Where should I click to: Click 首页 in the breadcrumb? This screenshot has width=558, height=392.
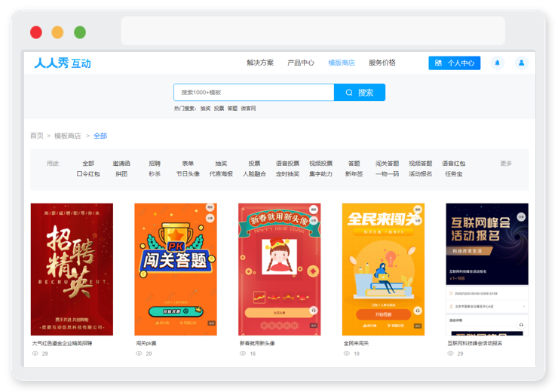click(x=37, y=136)
